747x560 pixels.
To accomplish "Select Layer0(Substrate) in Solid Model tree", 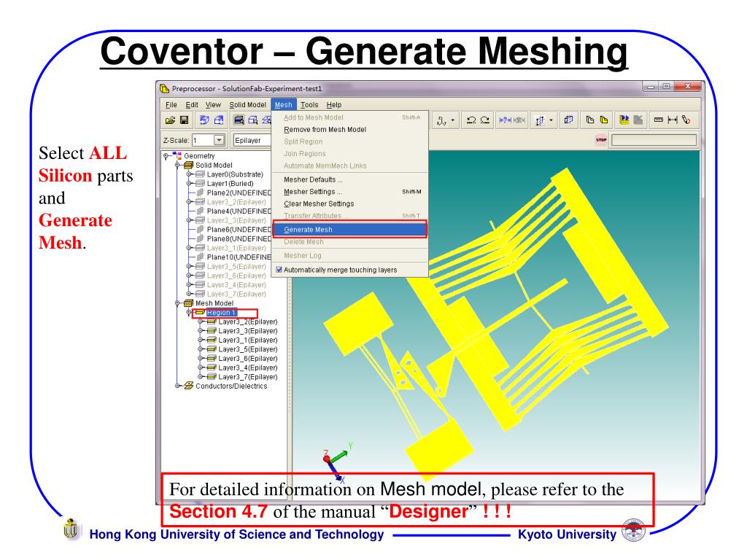I will click(x=235, y=174).
